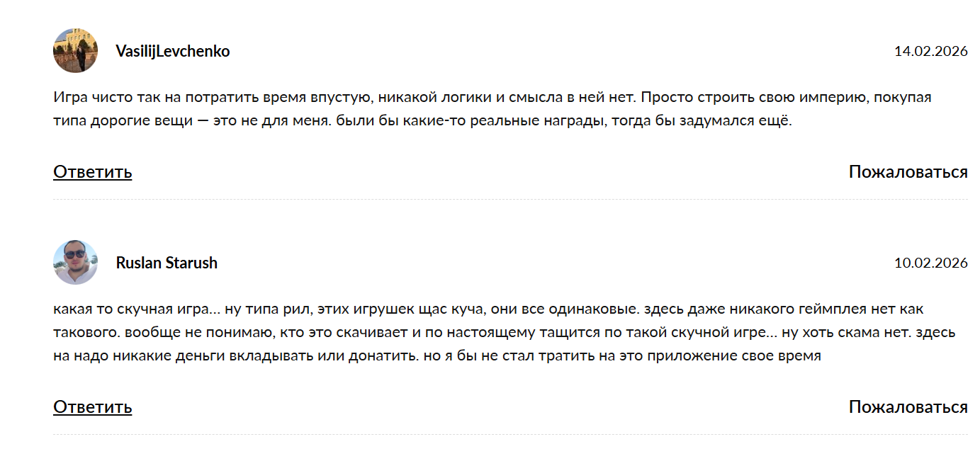Select the username Ruslan Starush
Screen dimensions: 980x461
pos(167,262)
